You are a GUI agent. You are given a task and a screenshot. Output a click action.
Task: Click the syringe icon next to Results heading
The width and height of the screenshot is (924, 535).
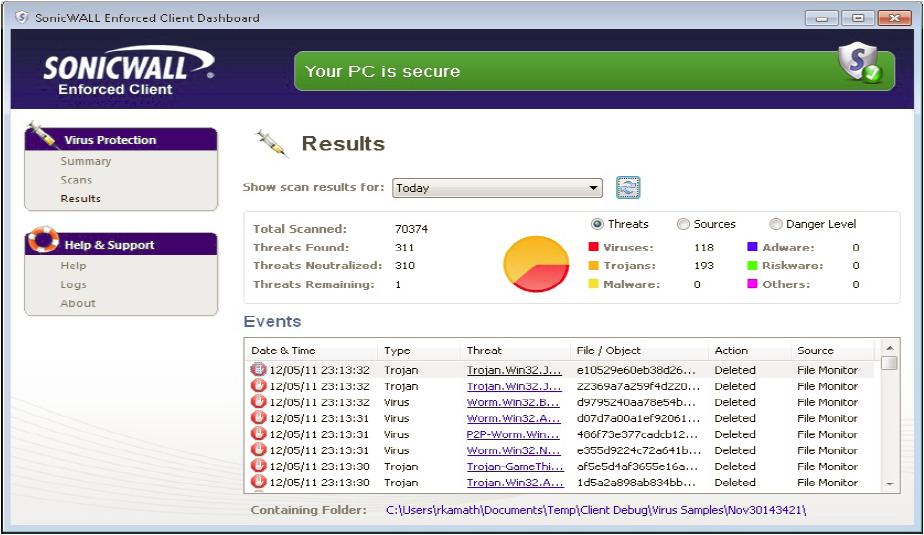(x=270, y=143)
